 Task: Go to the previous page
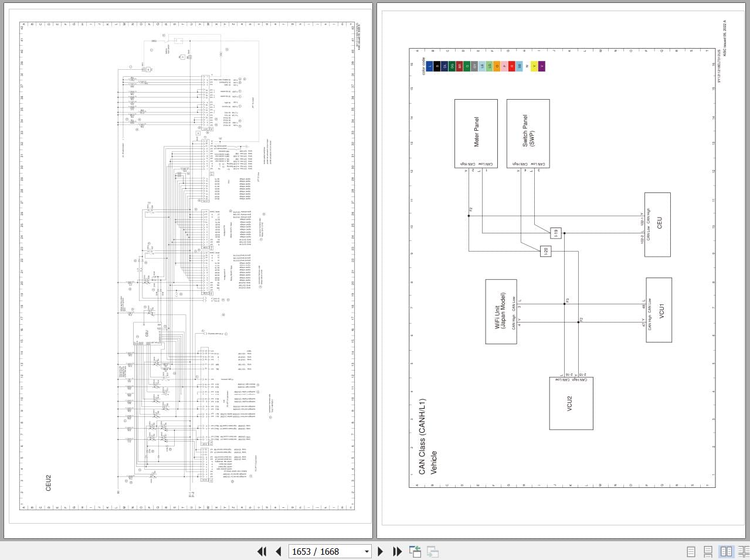[x=279, y=551]
